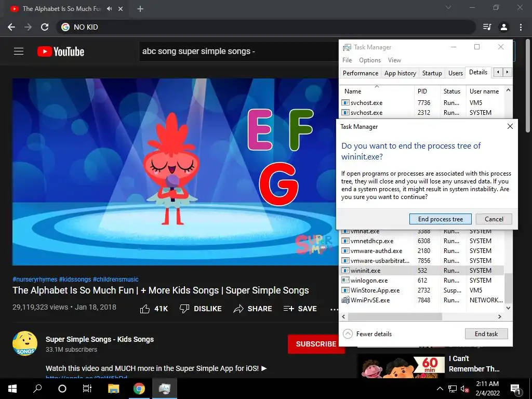Select WmiPrvSE.exe process row
Viewport: 532px width, 399px height.
422,300
